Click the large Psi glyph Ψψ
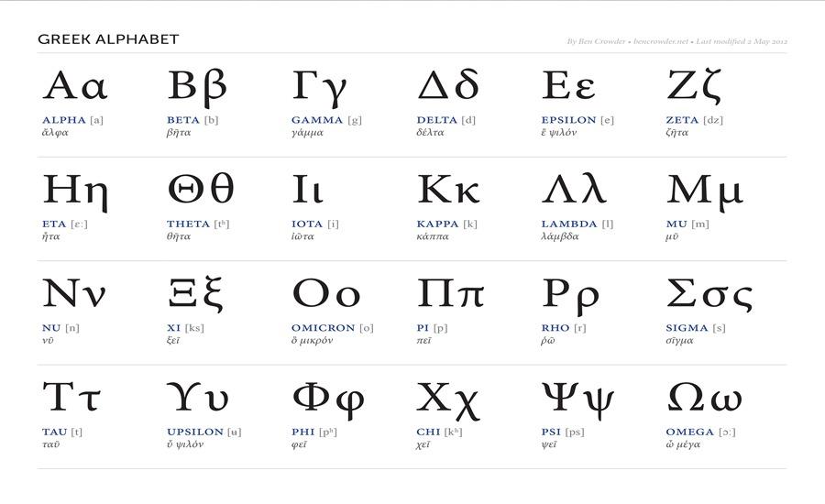The width and height of the screenshot is (825, 504). point(577,399)
